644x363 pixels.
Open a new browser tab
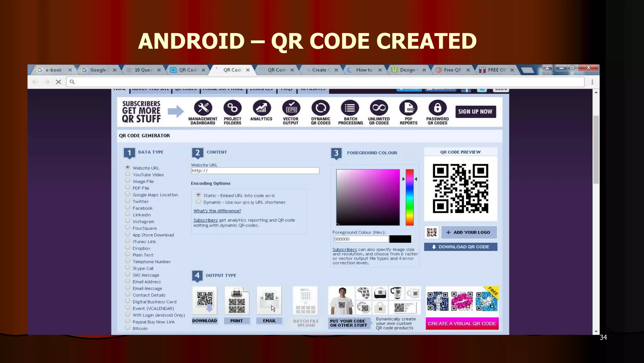(x=527, y=70)
